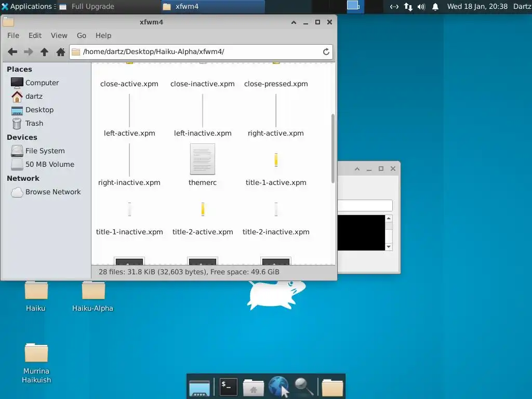The width and height of the screenshot is (532, 399).
Task: Go back with the left arrow button
Action: coord(12,51)
